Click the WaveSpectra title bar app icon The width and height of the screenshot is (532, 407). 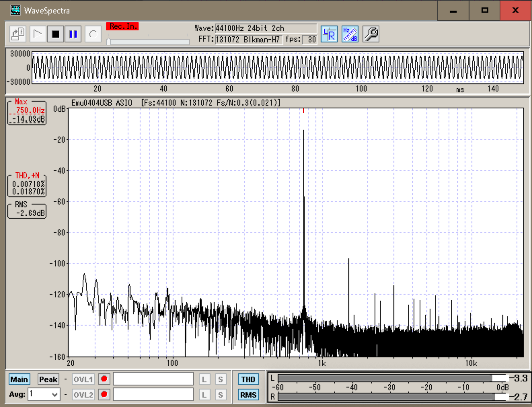point(15,10)
